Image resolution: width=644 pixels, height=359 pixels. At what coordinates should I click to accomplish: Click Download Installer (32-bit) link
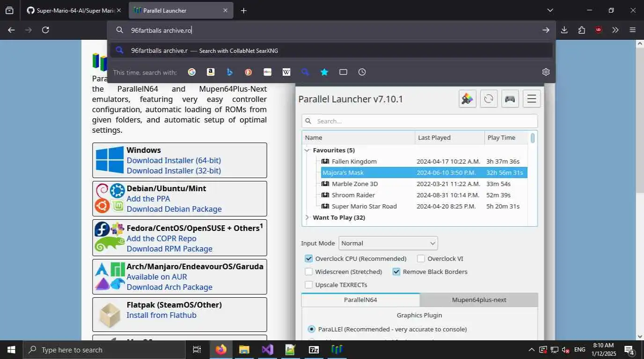coord(174,171)
